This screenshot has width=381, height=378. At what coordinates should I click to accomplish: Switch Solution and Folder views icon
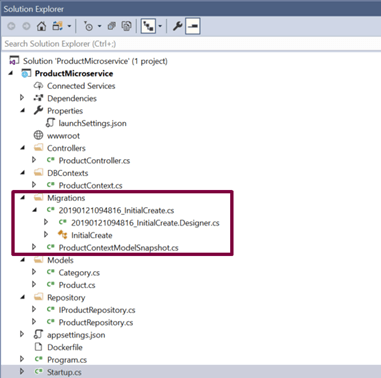(x=57, y=26)
